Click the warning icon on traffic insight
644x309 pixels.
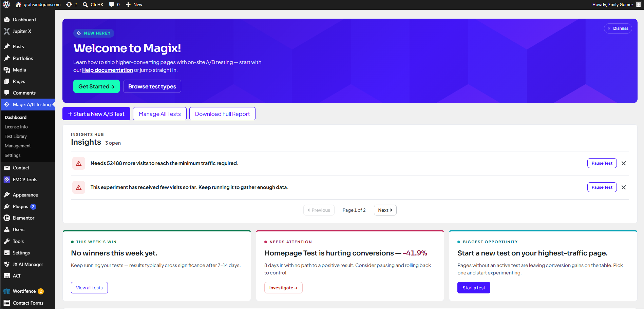pos(79,163)
